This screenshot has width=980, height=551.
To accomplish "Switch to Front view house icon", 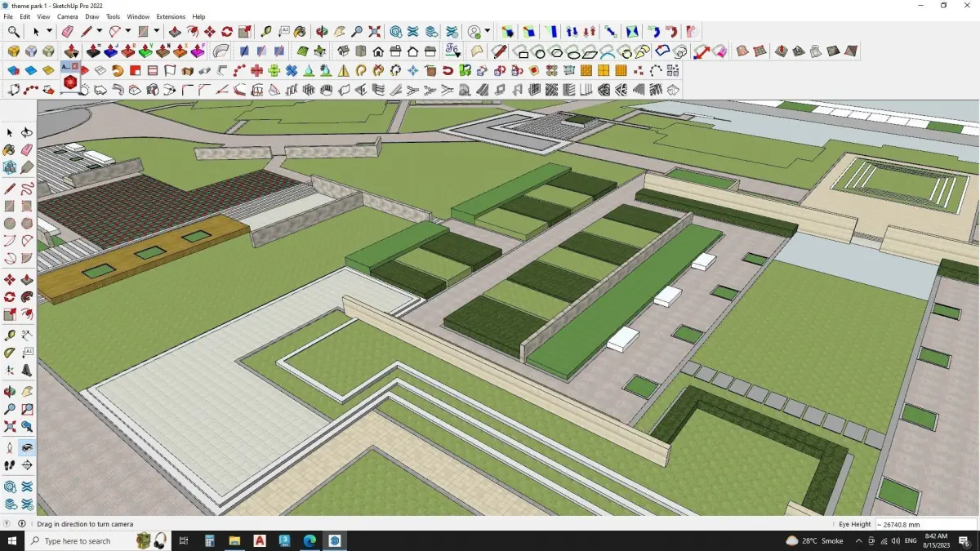I will click(x=378, y=51).
